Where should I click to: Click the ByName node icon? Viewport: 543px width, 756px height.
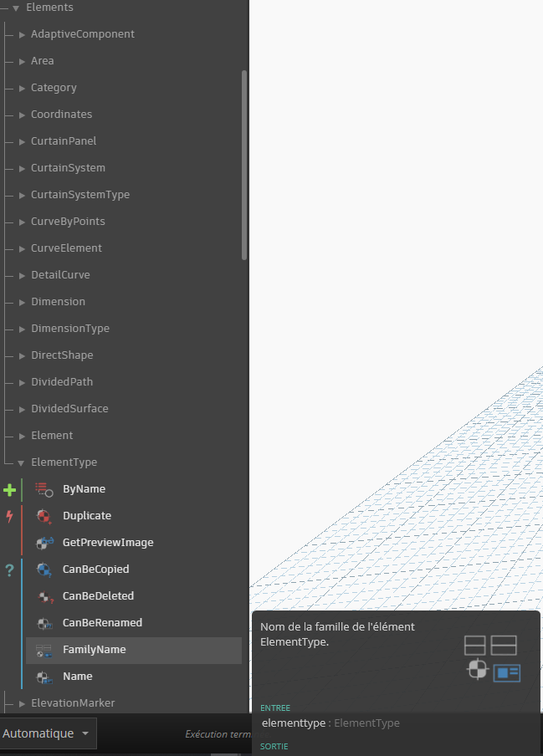coord(44,489)
